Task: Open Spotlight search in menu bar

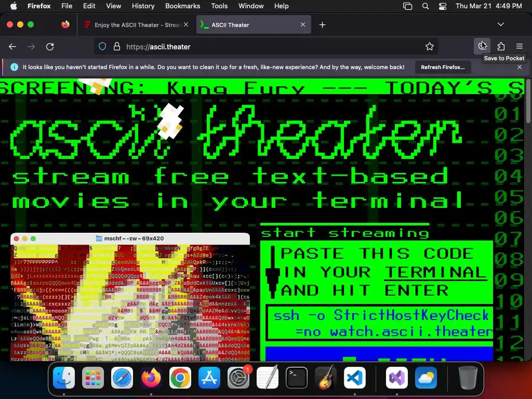Action: [x=425, y=6]
